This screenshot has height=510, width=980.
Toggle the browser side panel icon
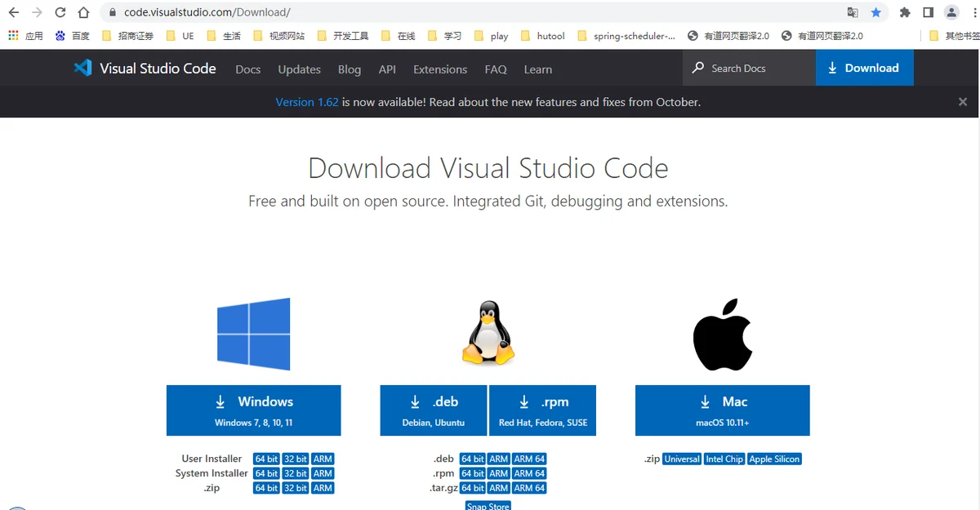[929, 13]
